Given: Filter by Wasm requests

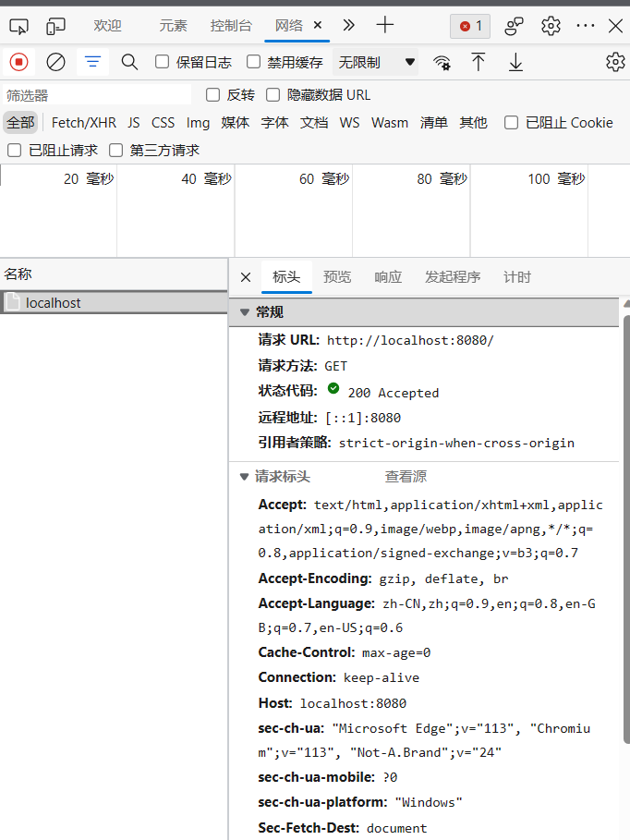Looking at the screenshot, I should click(390, 123).
